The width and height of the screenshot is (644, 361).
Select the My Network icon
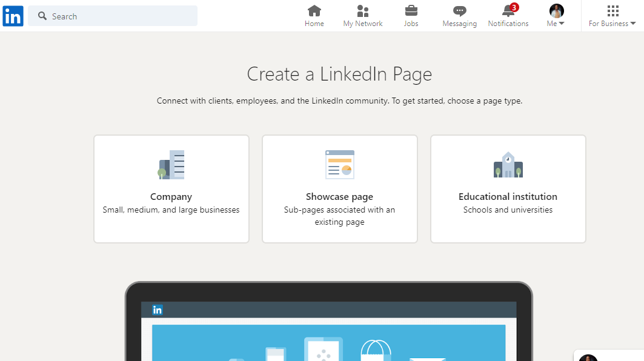[x=362, y=11]
